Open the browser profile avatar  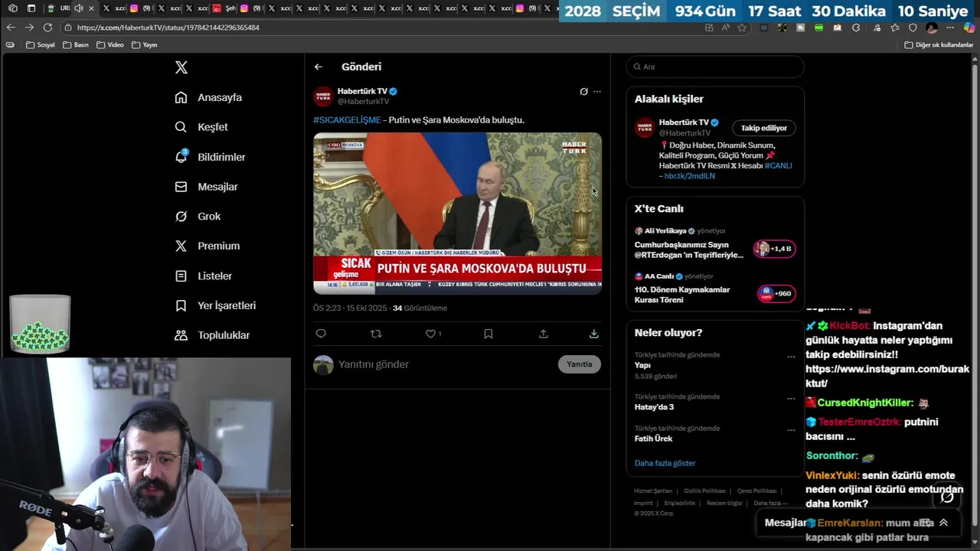coord(932,28)
